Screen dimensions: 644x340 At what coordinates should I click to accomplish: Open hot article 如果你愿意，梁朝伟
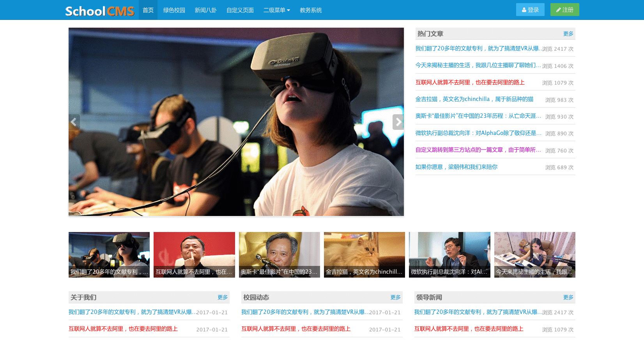pyautogui.click(x=456, y=167)
